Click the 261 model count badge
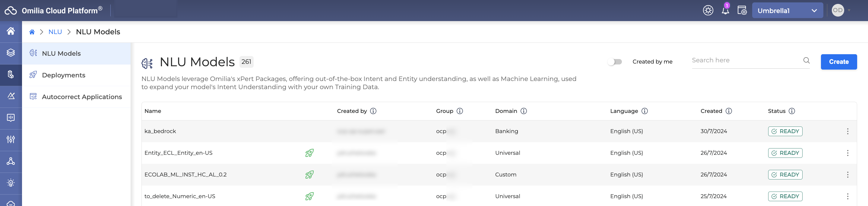Screen dimensions: 868x206 tap(246, 62)
